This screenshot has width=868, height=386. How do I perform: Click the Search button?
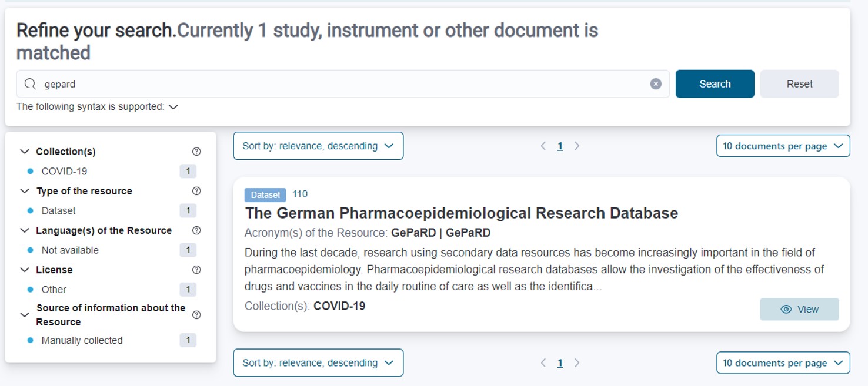[715, 84]
